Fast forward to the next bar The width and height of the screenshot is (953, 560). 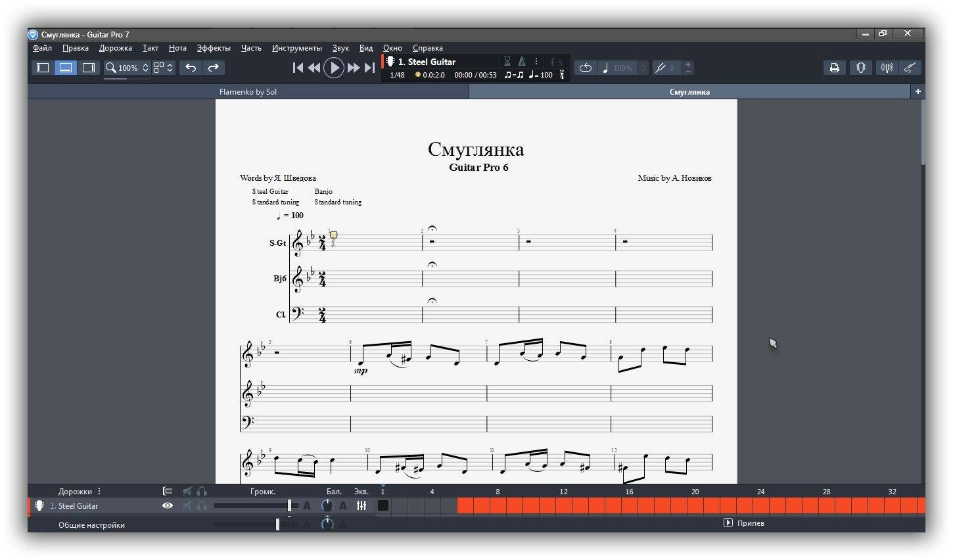click(354, 68)
